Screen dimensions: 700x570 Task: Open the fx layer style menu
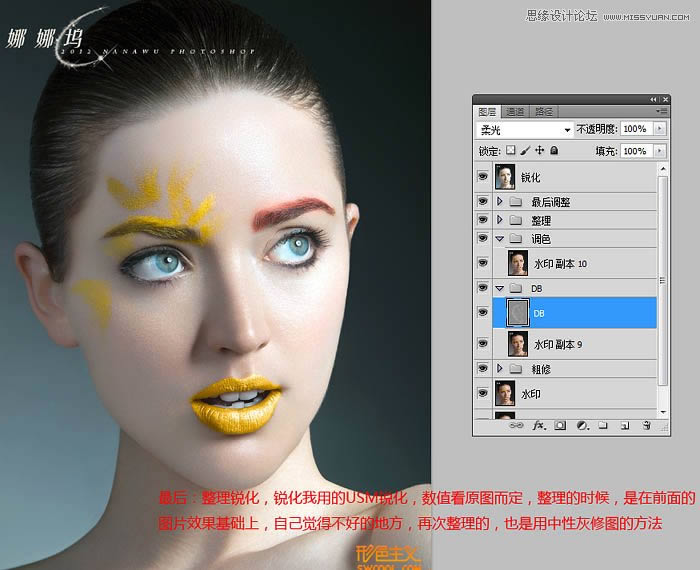click(538, 425)
